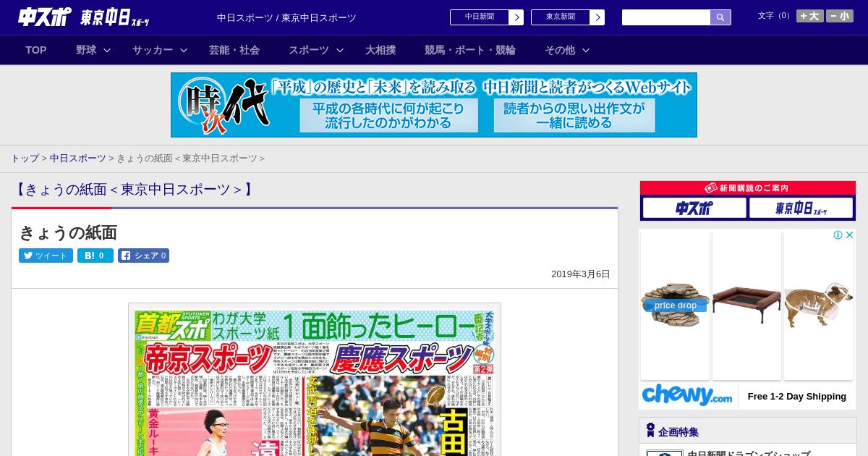Click the 東京中日スポーツ logo in header
Screen dimensions: 868x456
coord(115,17)
